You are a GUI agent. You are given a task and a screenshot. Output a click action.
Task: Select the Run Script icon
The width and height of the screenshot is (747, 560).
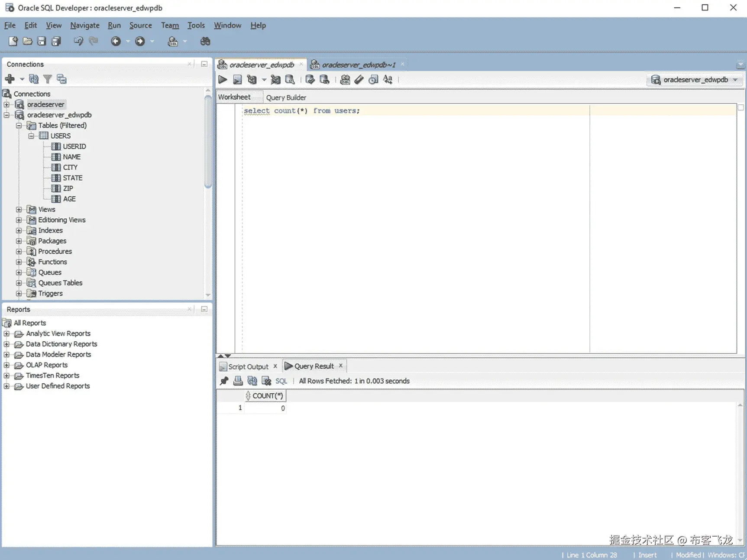[237, 79]
